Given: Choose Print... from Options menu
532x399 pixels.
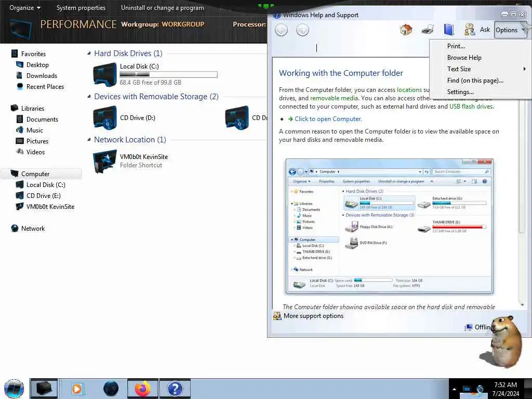Looking at the screenshot, I should [x=481, y=46].
